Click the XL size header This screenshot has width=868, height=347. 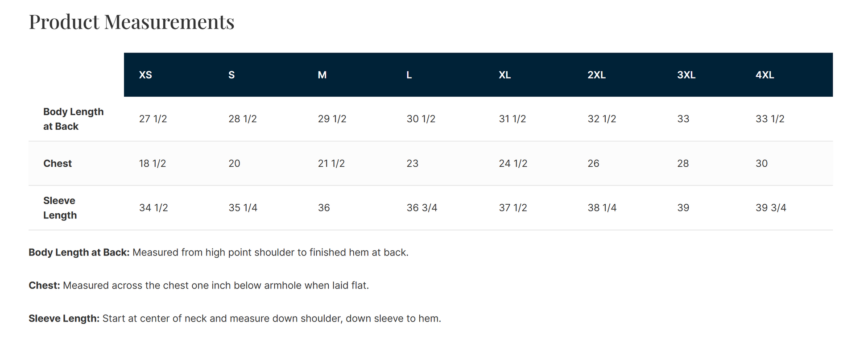[x=504, y=75]
